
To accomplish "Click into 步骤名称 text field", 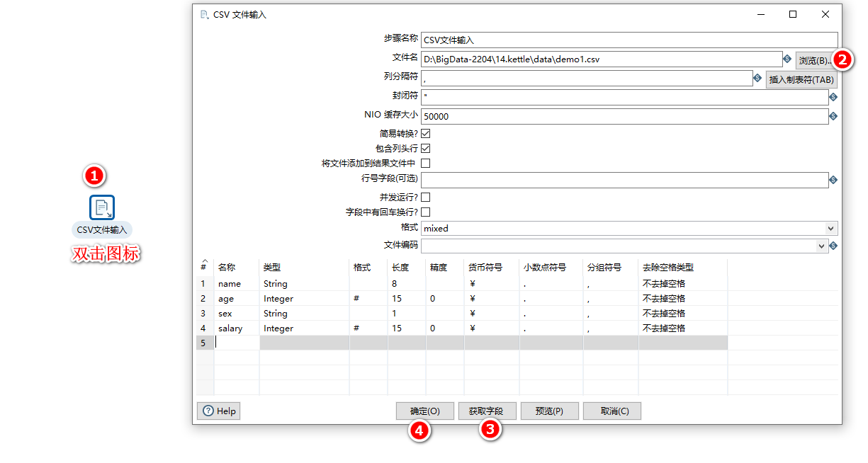I will 629,40.
